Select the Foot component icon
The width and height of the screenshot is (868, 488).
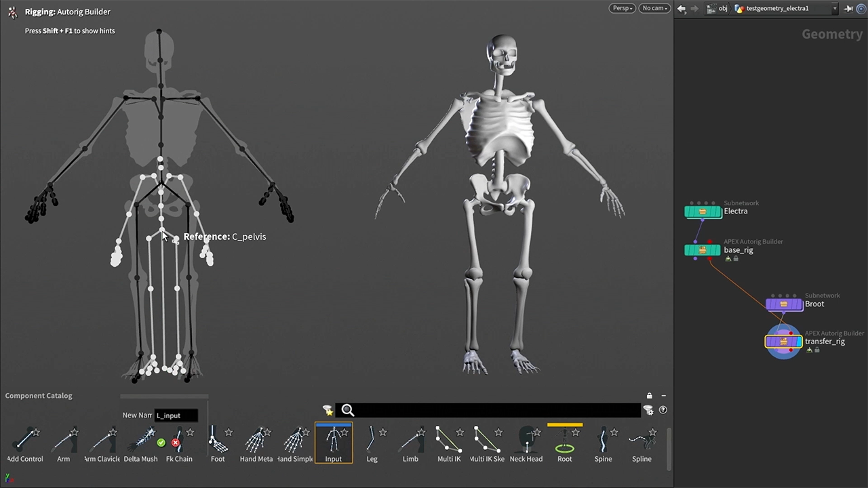pos(217,443)
